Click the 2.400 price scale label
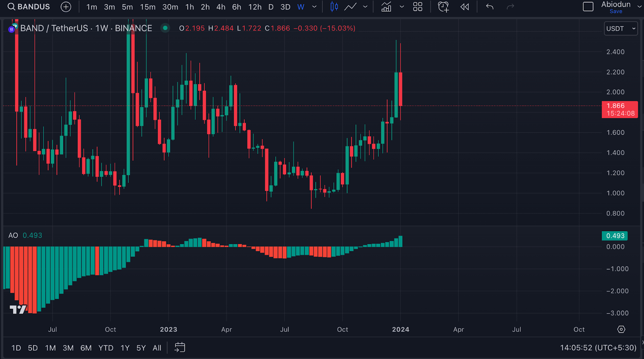This screenshot has width=644, height=359. tap(615, 52)
